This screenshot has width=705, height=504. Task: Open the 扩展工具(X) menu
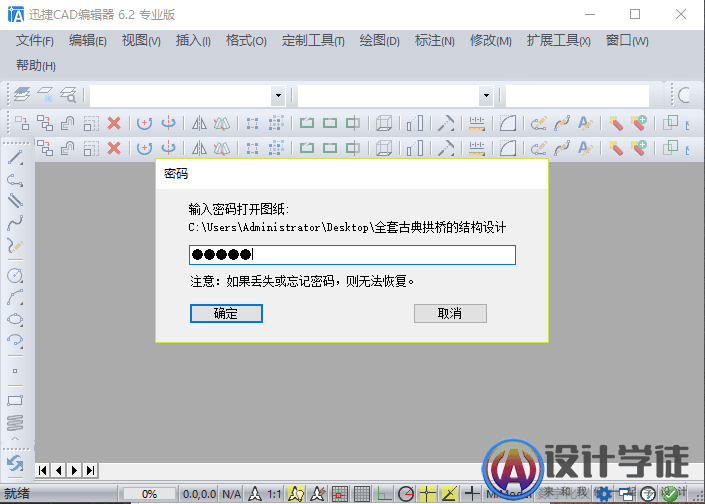point(558,41)
